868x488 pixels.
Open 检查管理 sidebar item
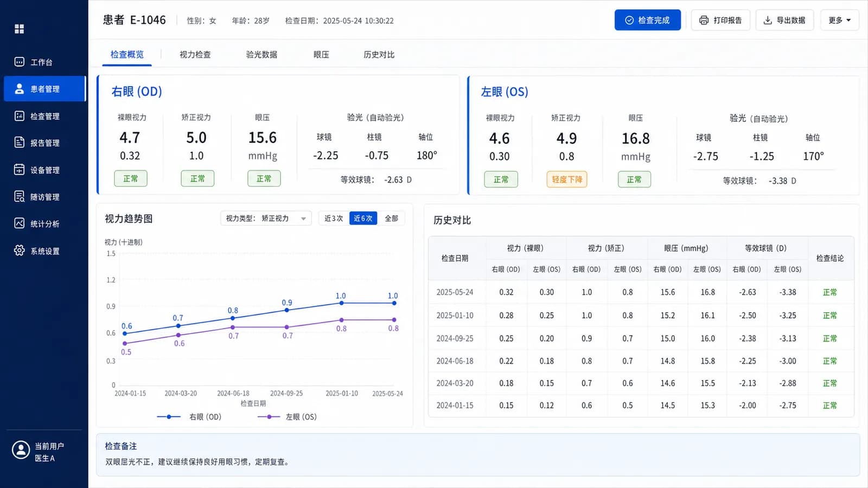click(x=43, y=116)
